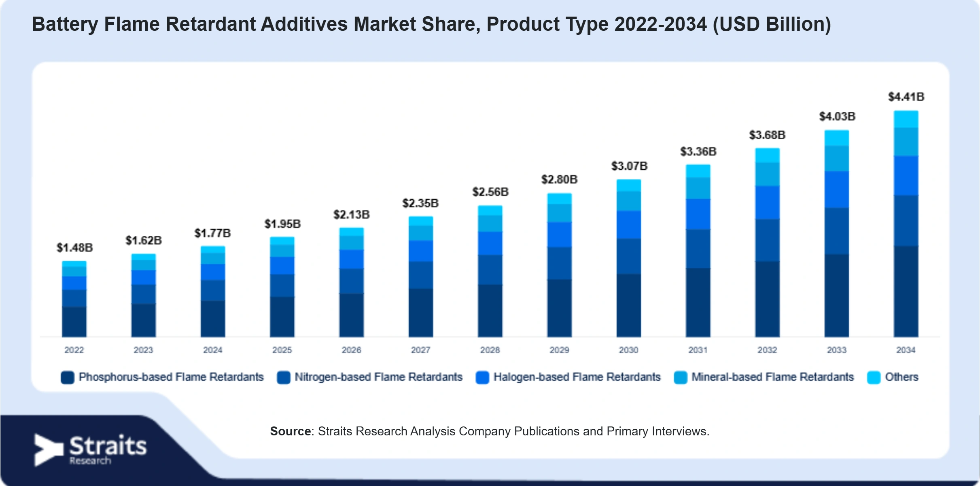
Task: Click the Nitrogen segment of the 2032 bar
Action: point(767,240)
